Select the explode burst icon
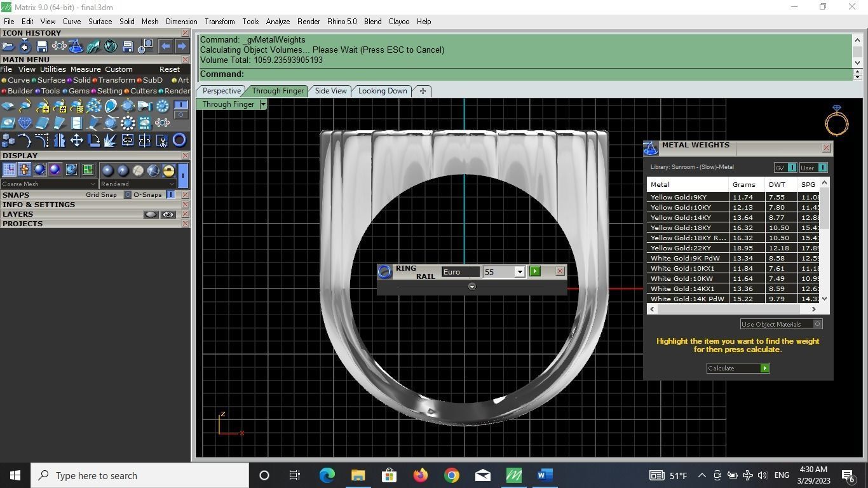868x488 pixels. point(111,140)
